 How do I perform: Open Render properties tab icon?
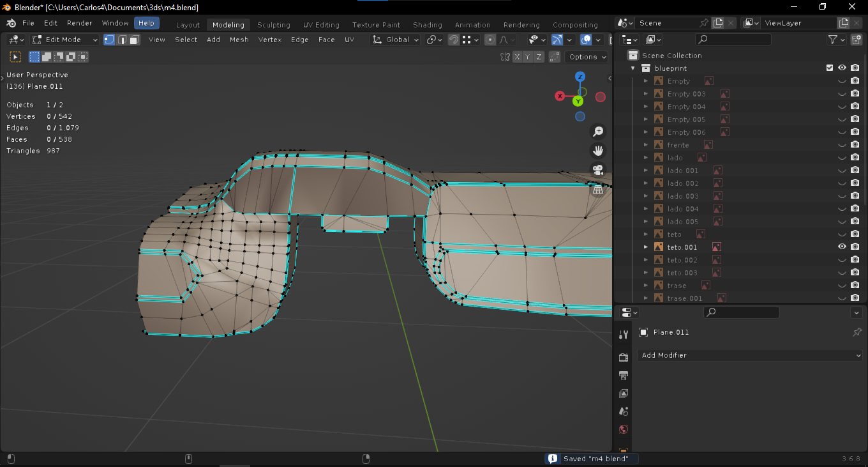point(624,358)
